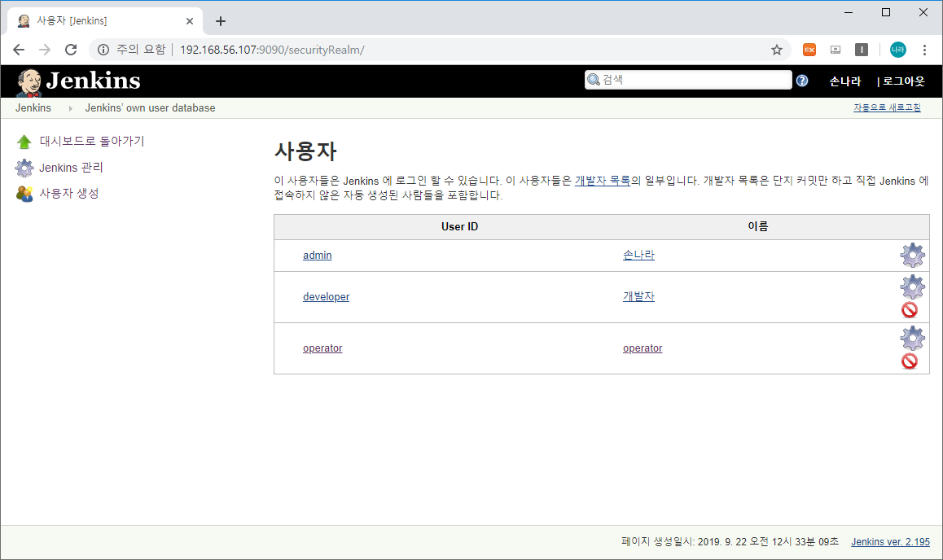The image size is (943, 560).
Task: Bookmark this page with the star icon
Action: coord(776,50)
